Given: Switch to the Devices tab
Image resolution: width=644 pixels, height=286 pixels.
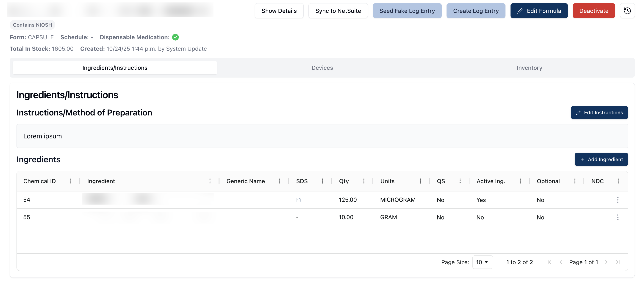Looking at the screenshot, I should (322, 68).
